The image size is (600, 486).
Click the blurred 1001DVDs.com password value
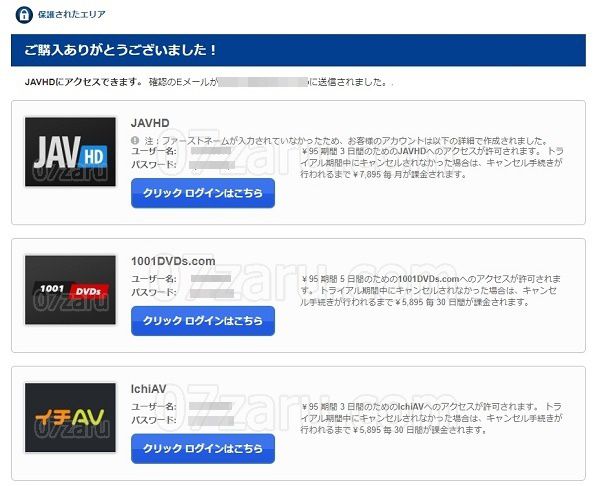(212, 293)
